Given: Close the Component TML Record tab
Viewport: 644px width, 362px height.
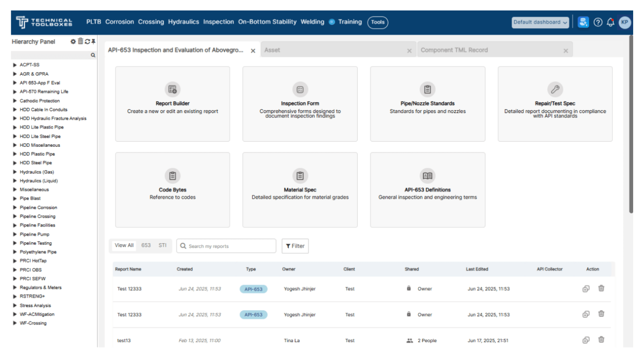Looking at the screenshot, I should (566, 51).
